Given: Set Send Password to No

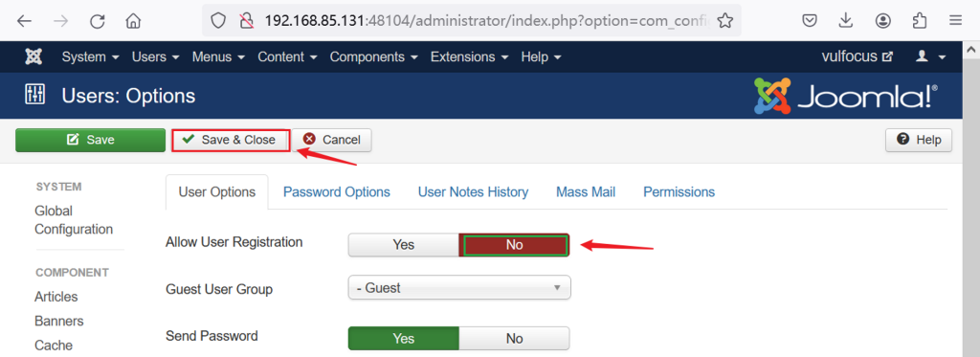Looking at the screenshot, I should (514, 338).
